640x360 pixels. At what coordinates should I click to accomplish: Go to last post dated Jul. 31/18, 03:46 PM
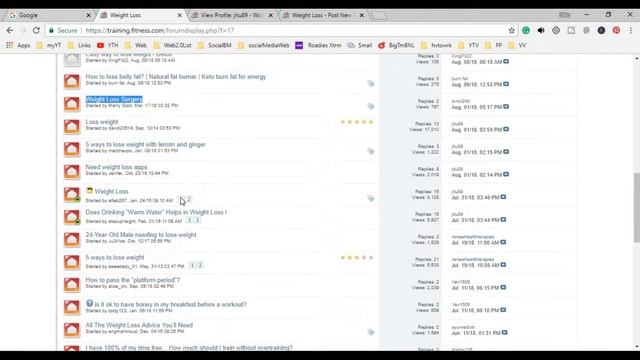tap(503, 197)
